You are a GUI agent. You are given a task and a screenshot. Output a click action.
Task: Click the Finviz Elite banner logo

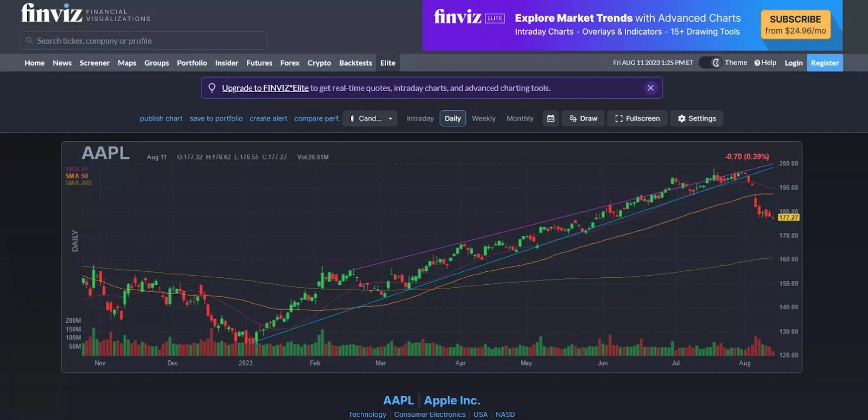pos(469,17)
